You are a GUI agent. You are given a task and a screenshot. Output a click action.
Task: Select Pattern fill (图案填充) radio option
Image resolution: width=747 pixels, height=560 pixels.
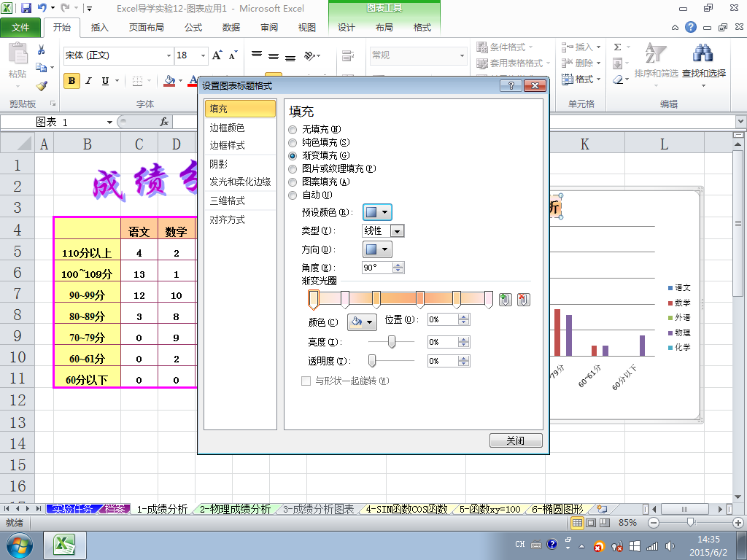click(293, 182)
